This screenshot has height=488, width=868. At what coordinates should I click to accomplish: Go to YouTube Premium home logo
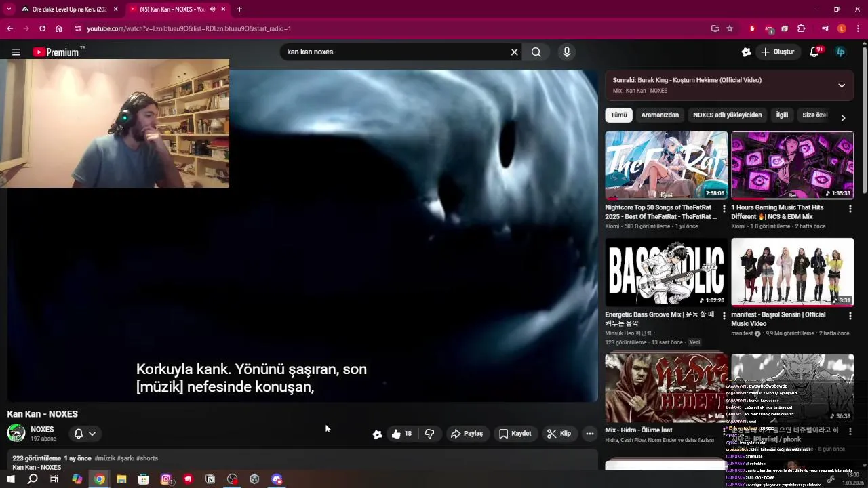pos(56,52)
